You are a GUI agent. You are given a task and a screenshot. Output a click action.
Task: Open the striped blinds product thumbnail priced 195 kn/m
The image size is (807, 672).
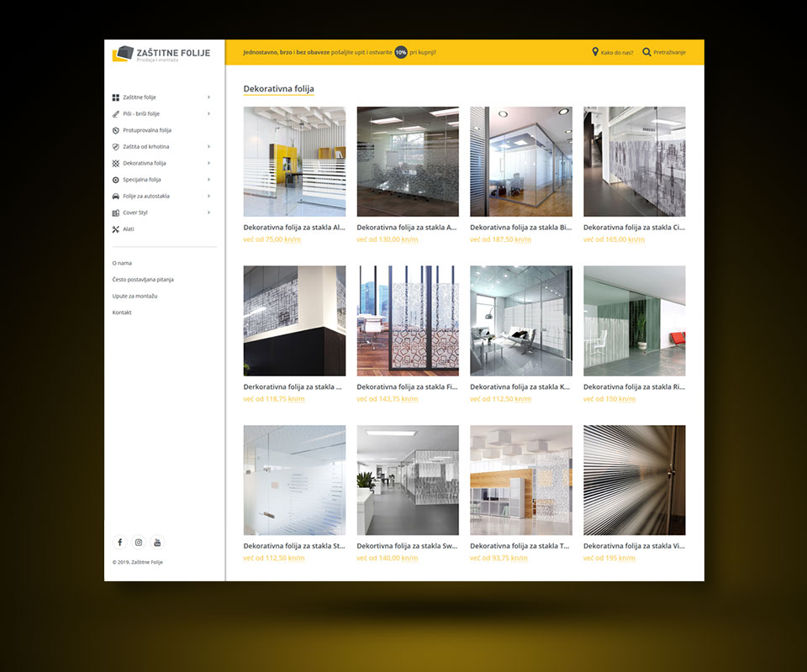(634, 480)
